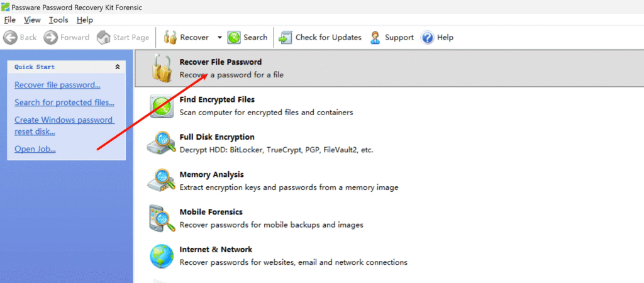Collapse the Quick Start panel chevron

(x=118, y=67)
